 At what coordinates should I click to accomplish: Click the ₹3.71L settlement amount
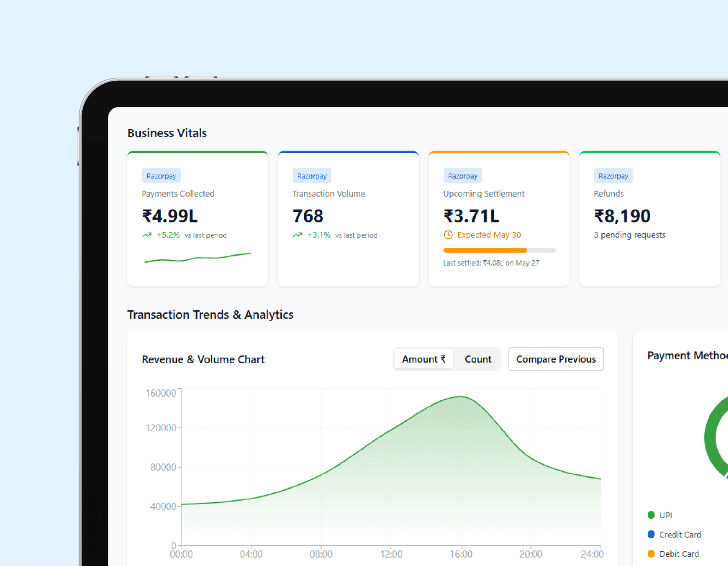471,216
